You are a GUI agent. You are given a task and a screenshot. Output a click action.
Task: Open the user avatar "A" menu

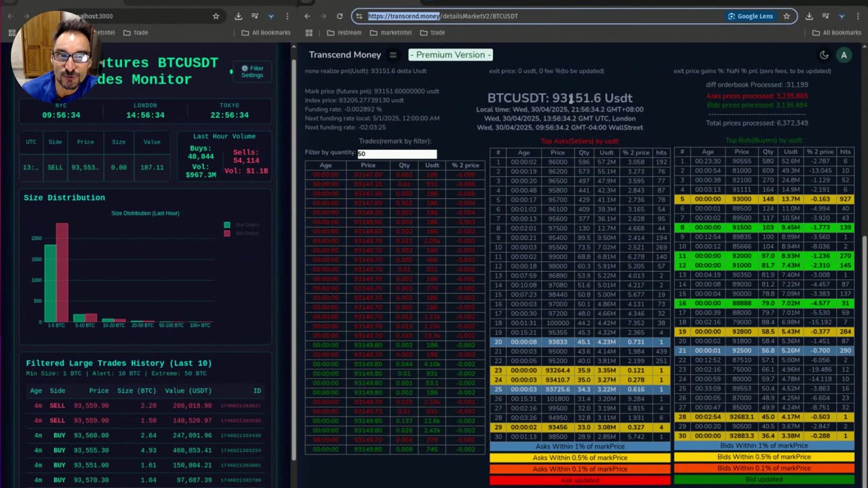844,56
